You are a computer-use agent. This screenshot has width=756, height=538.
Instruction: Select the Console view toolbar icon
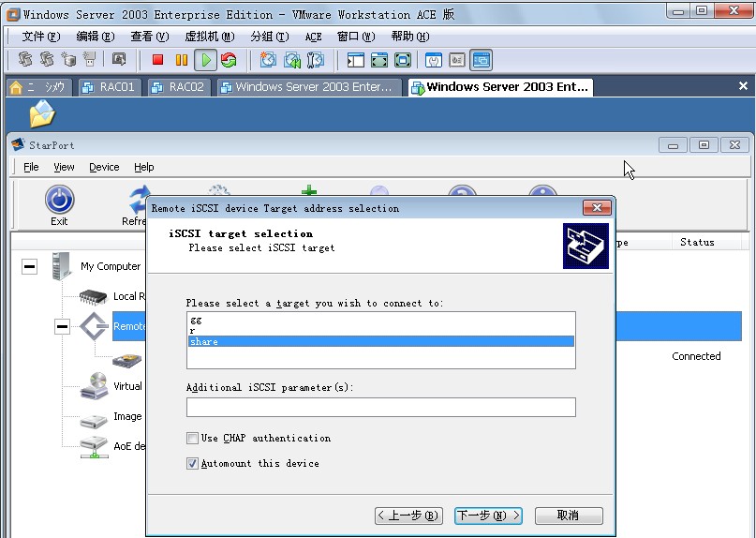coord(482,60)
